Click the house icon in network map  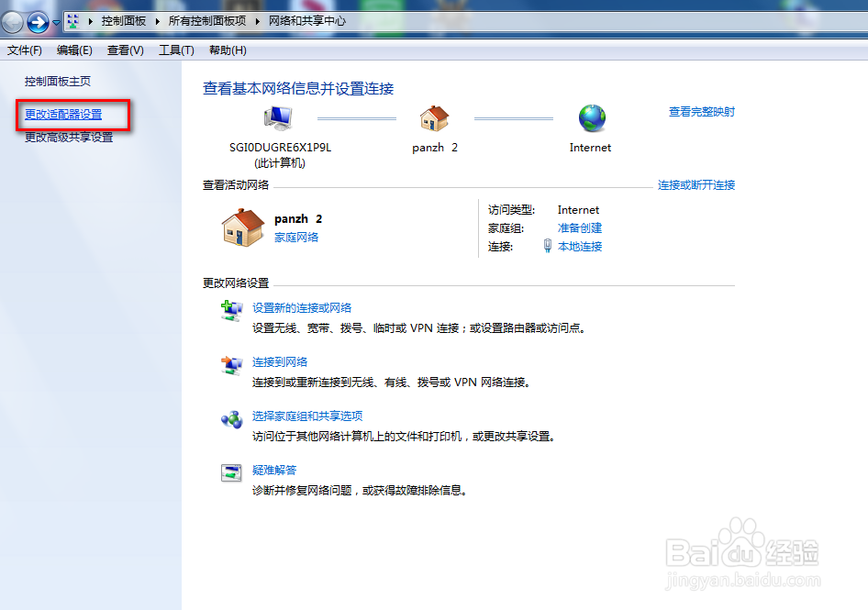(x=434, y=118)
